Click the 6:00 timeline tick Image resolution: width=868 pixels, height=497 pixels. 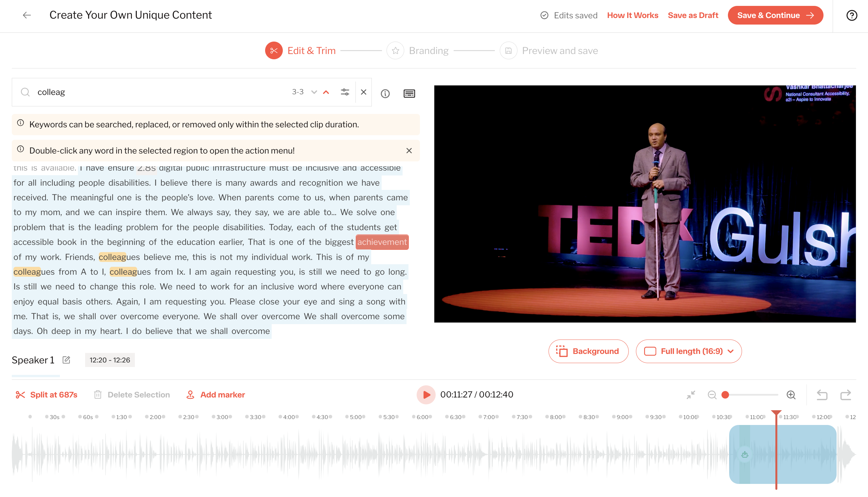(x=423, y=417)
